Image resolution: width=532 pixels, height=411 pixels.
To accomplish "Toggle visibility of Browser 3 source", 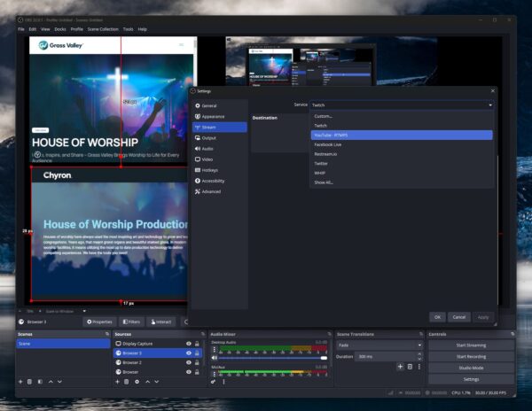I will point(188,353).
